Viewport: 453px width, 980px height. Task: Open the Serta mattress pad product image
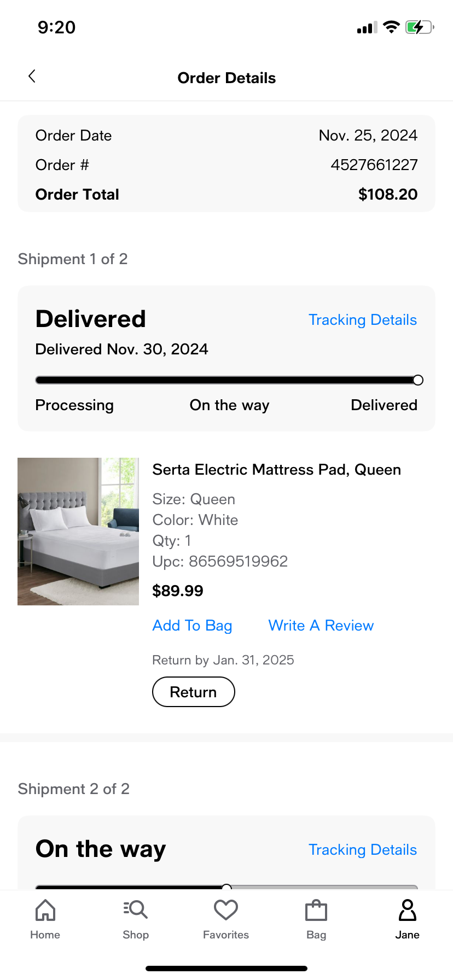(78, 532)
